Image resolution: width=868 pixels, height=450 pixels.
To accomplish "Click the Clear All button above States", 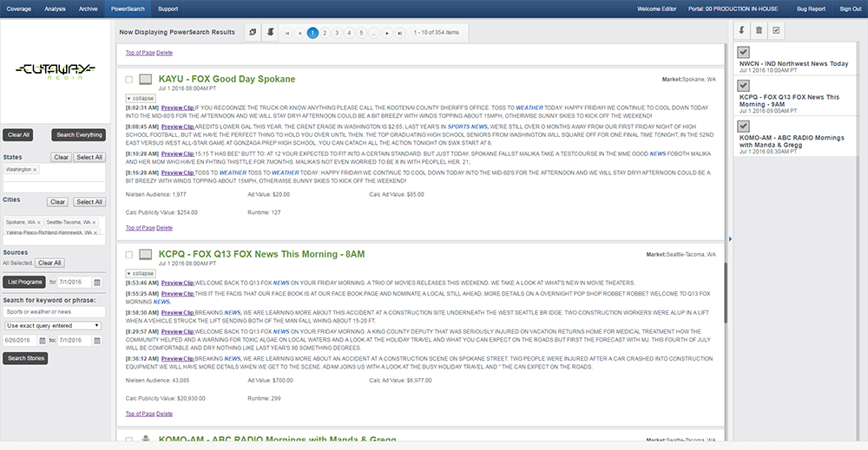I will pos(18,135).
